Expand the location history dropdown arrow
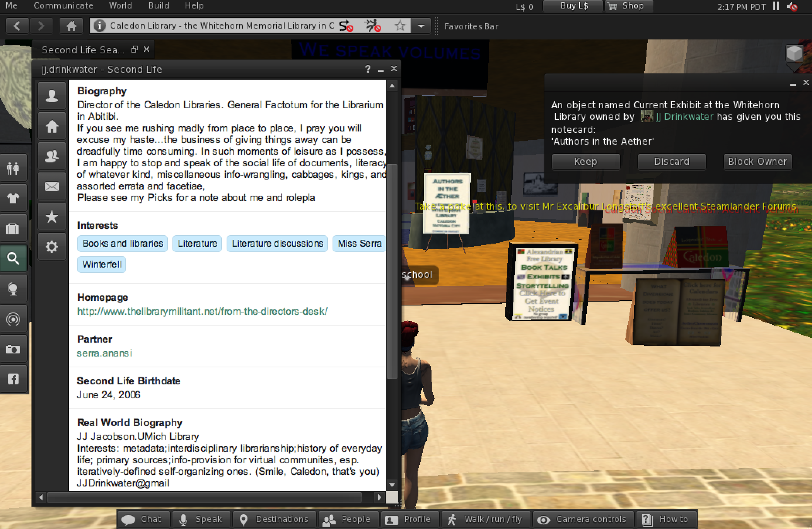This screenshot has height=529, width=812. 421,26
